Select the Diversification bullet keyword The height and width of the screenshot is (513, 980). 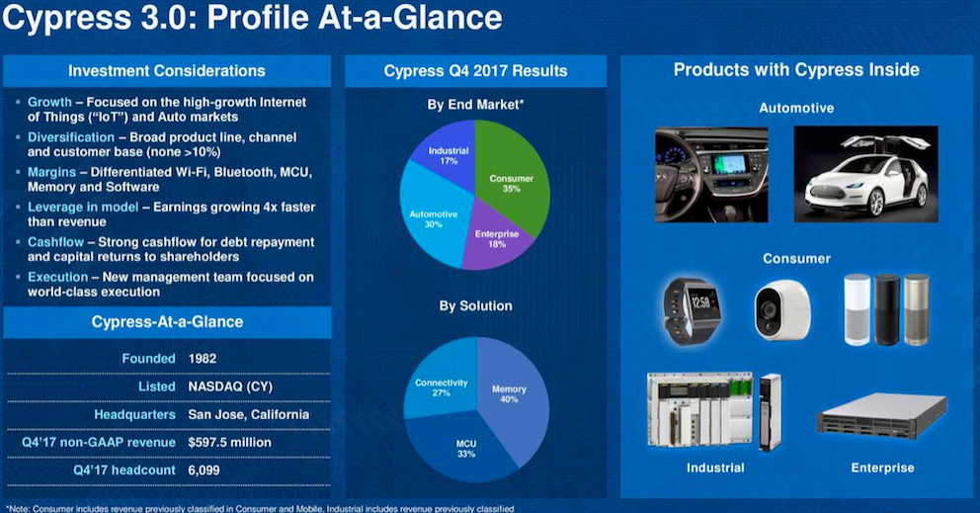click(70, 137)
